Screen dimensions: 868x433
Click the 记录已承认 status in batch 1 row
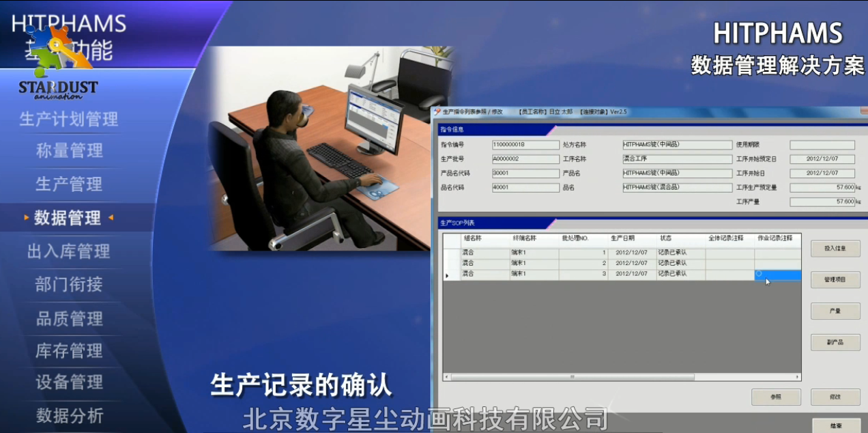[681, 253]
